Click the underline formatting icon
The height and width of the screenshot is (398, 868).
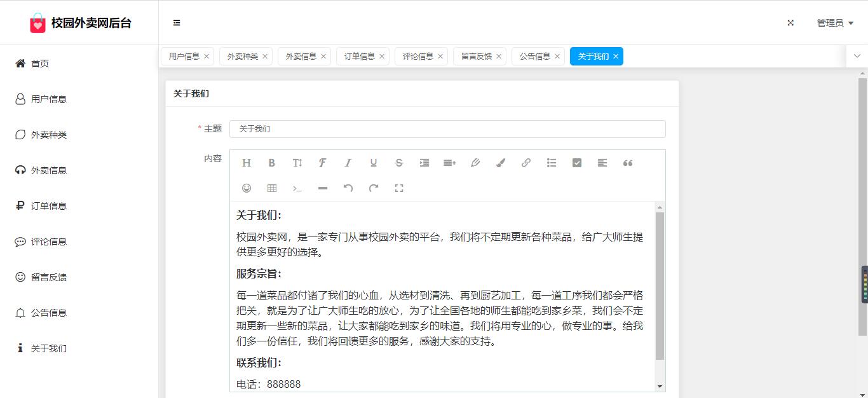click(x=374, y=163)
